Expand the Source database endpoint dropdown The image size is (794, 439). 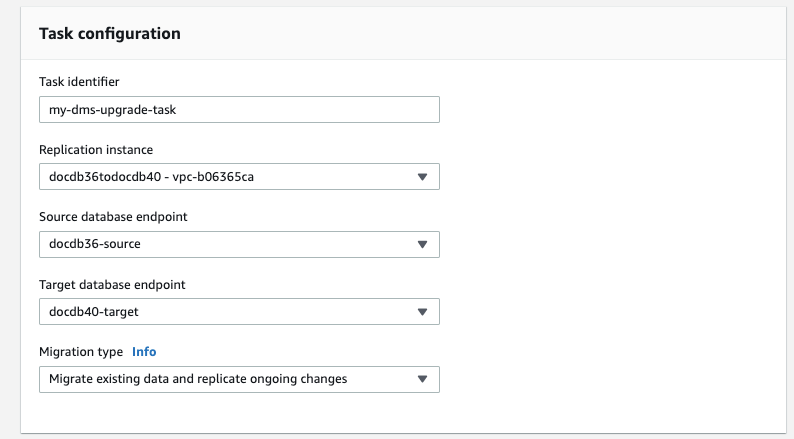tap(239, 244)
